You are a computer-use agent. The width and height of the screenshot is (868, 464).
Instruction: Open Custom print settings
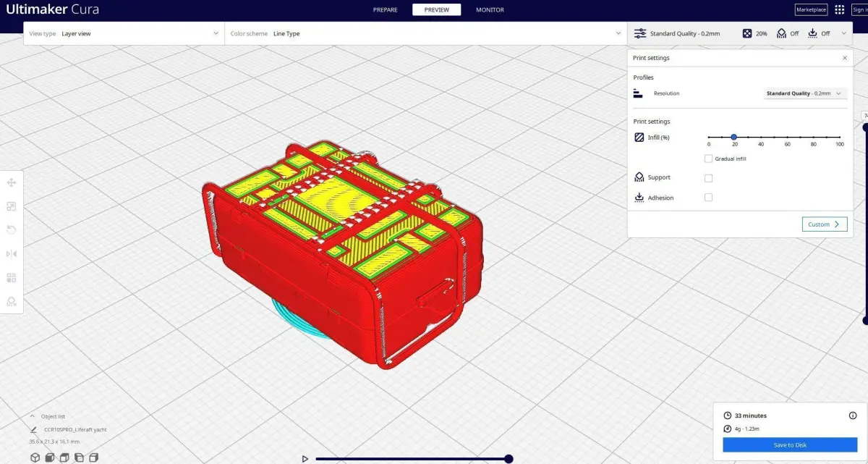tap(825, 224)
